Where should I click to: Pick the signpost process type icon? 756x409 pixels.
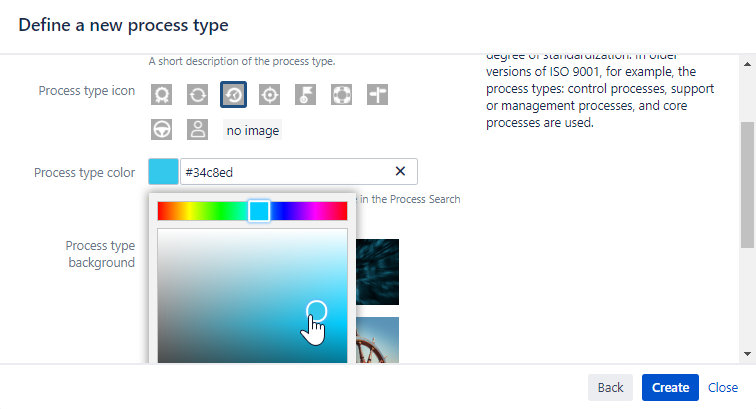click(x=376, y=95)
